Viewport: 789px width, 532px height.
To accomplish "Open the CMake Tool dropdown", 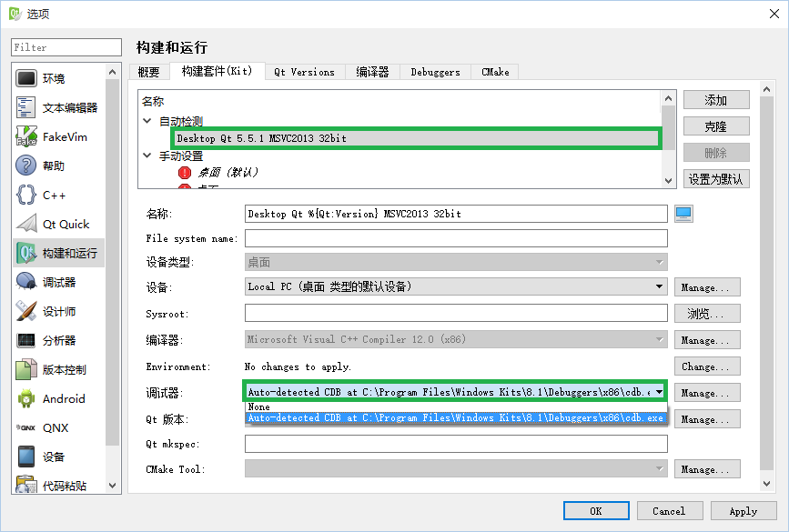I will (x=456, y=468).
